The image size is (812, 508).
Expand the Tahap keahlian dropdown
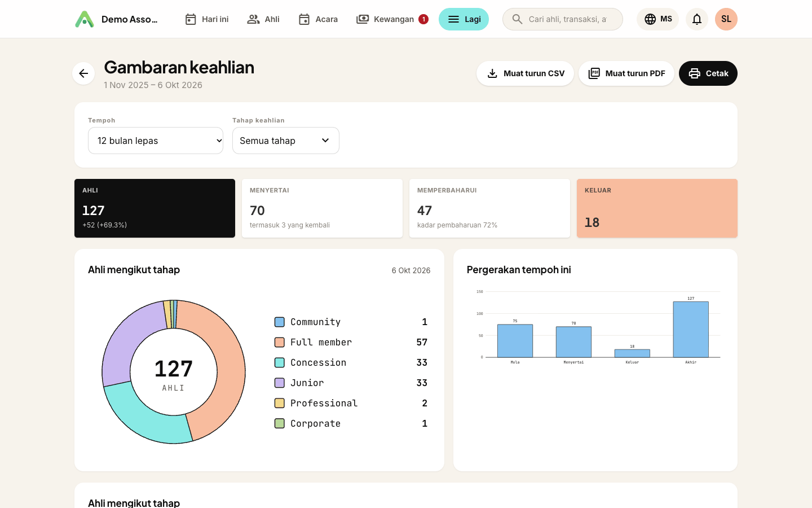286,141
